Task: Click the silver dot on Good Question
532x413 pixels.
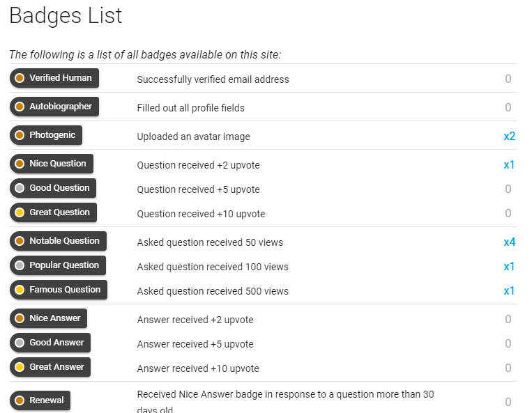Action: pos(20,188)
